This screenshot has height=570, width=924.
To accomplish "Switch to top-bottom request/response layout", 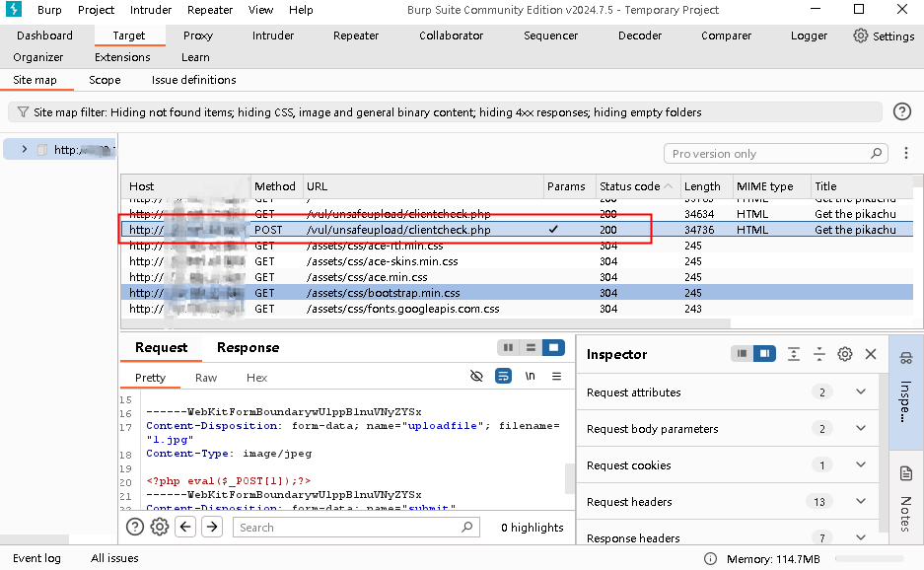I will point(531,348).
